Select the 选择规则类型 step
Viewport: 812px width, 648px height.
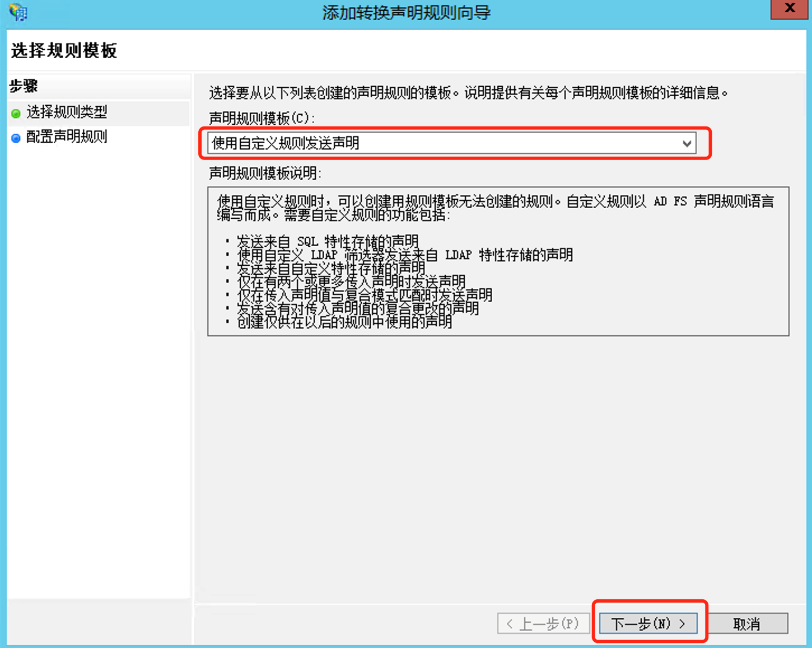click(67, 112)
